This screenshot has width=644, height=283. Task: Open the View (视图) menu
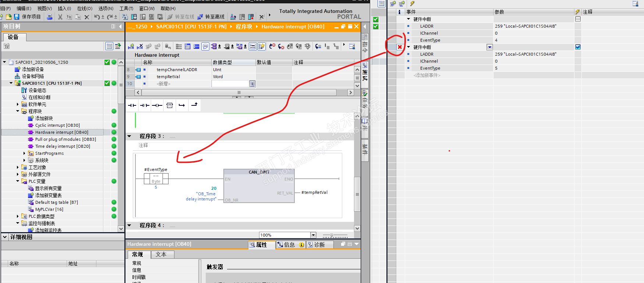(45, 8)
